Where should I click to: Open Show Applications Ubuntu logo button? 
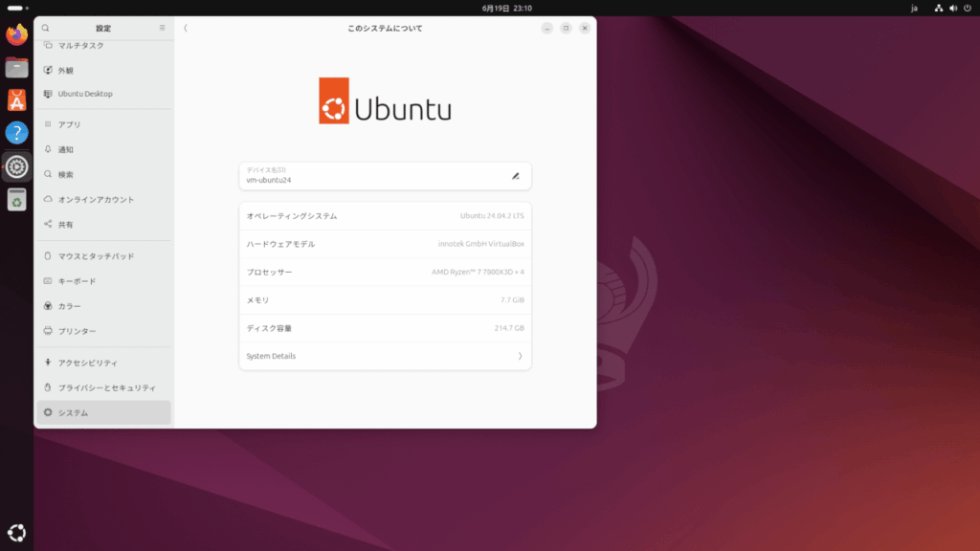point(17,533)
